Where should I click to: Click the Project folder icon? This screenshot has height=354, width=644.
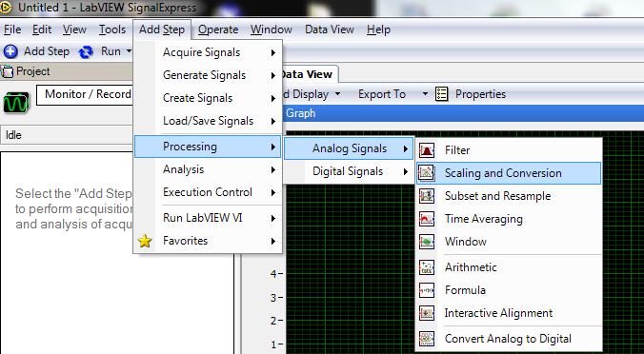coord(7,71)
